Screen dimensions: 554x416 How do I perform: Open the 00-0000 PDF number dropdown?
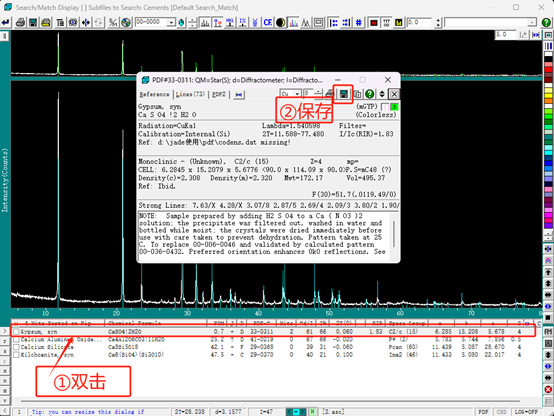(x=171, y=23)
